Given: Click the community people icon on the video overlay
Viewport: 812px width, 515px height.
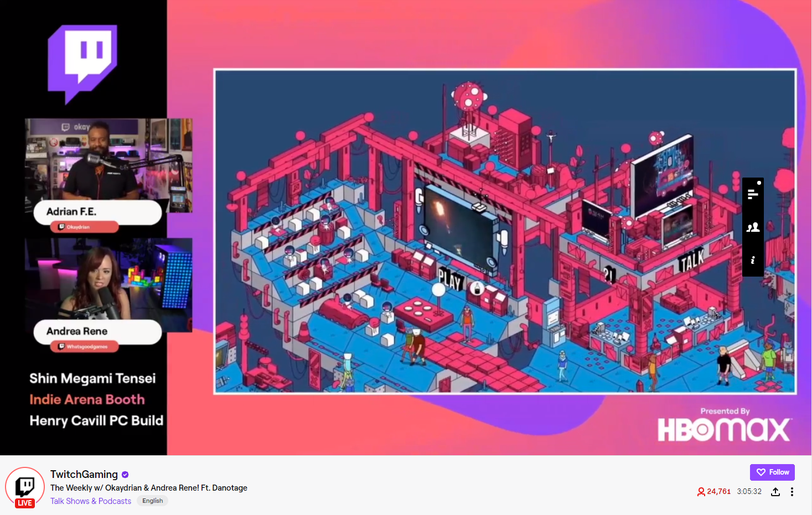Looking at the screenshot, I should coord(753,227).
